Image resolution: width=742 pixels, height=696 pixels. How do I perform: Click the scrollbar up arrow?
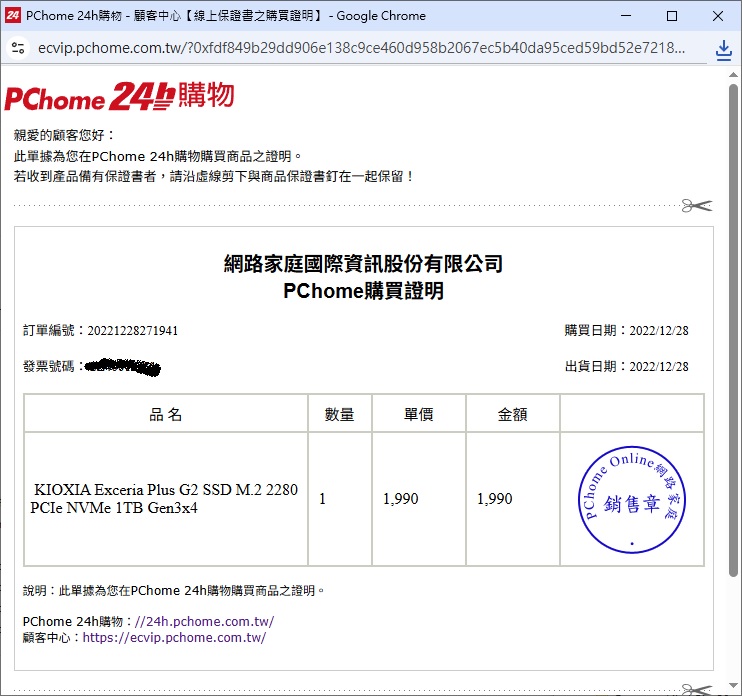point(733,75)
